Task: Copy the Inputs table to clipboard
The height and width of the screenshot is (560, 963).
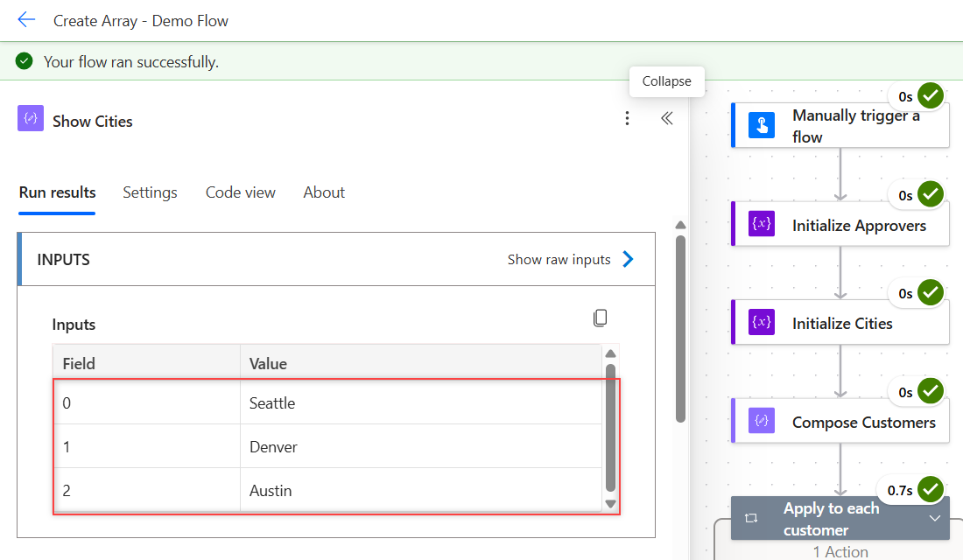Action: (x=600, y=318)
